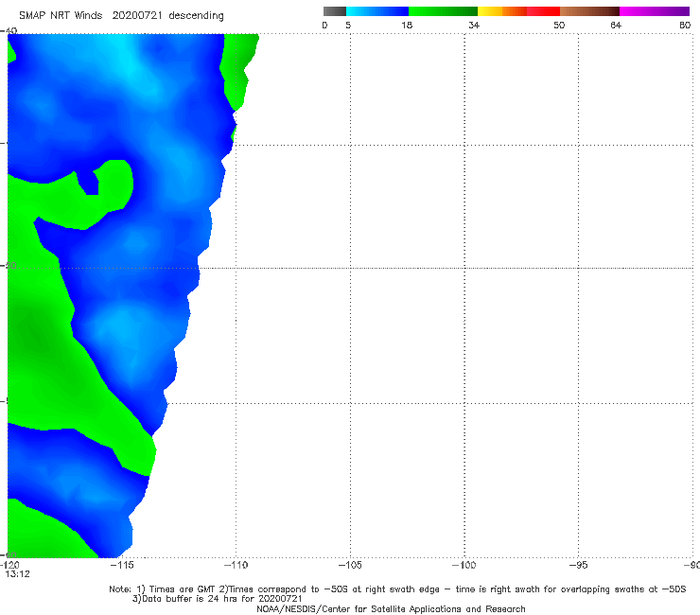Image resolution: width=700 pixels, height=615 pixels.
Task: Click the color bar label "64"
Action: (x=616, y=26)
